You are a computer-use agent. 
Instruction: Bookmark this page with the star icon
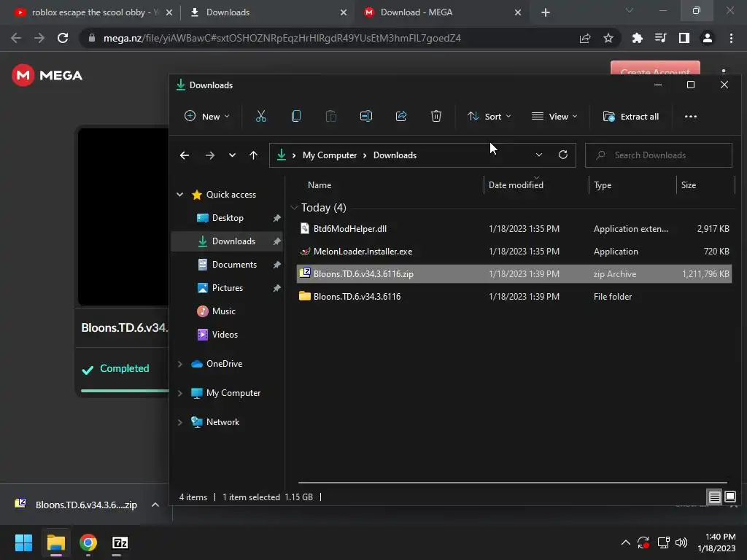608,38
